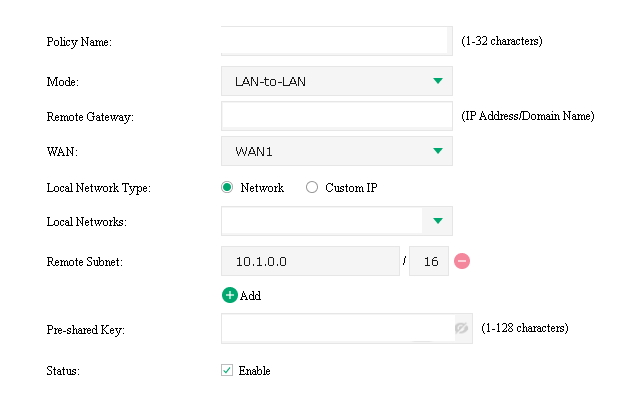Click the green plus icon to add subnet
628x401 pixels.
(230, 295)
